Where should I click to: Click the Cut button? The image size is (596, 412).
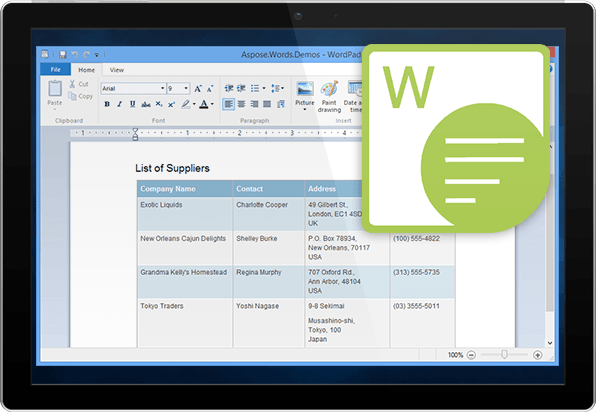tap(79, 84)
